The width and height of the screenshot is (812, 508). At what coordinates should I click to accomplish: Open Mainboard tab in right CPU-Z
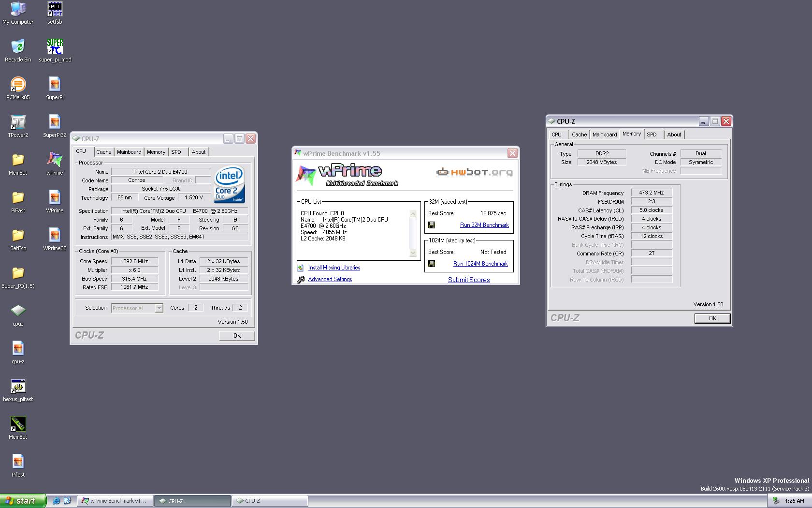pos(605,134)
